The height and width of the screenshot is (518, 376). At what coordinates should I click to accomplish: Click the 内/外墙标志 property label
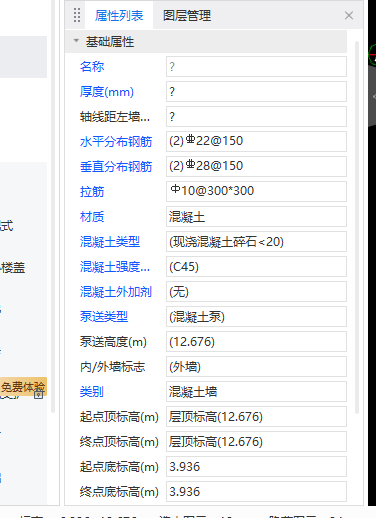(112, 367)
